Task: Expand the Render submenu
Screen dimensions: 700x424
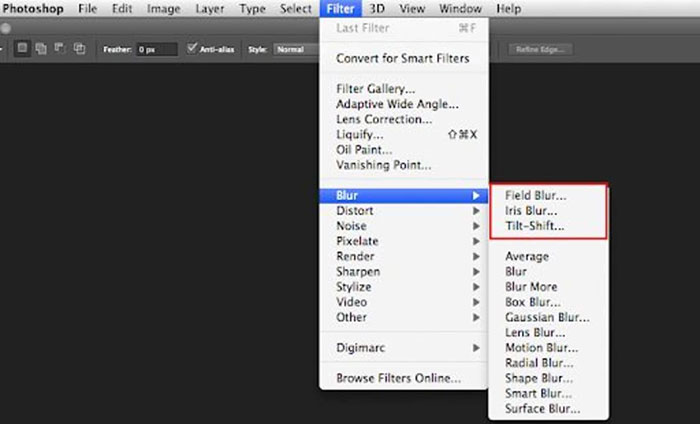Action: (x=404, y=256)
